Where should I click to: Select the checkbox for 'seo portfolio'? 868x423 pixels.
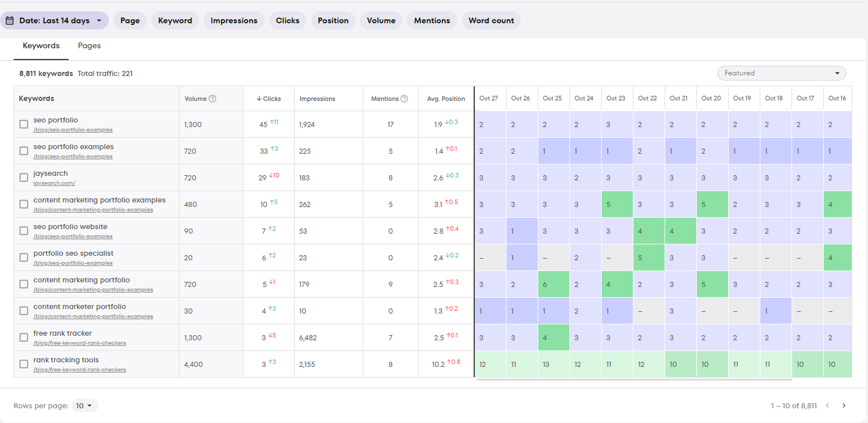point(23,124)
